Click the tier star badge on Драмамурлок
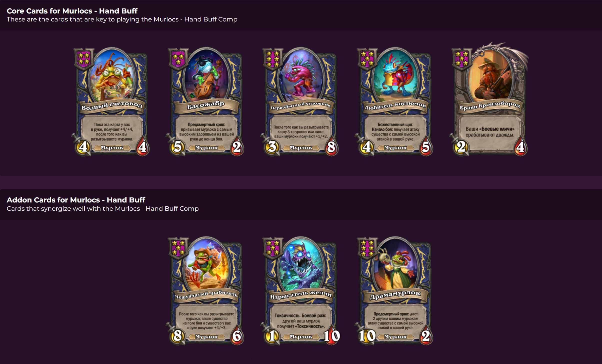 [367, 248]
